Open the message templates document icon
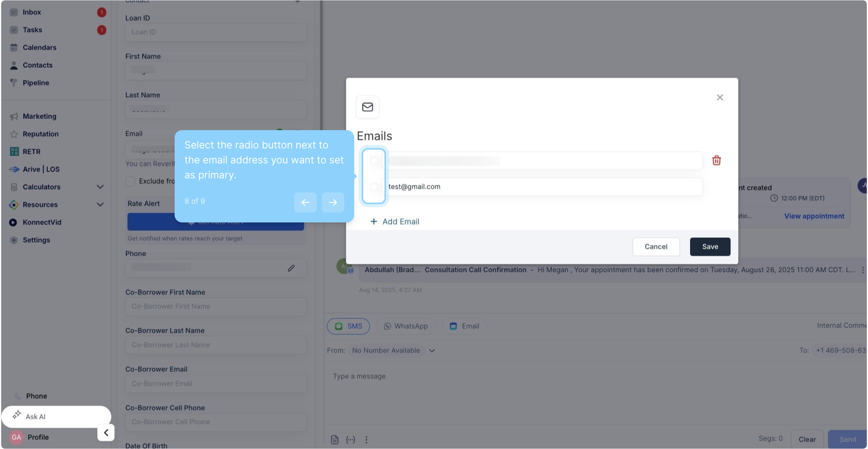This screenshot has width=868, height=449. tap(335, 439)
